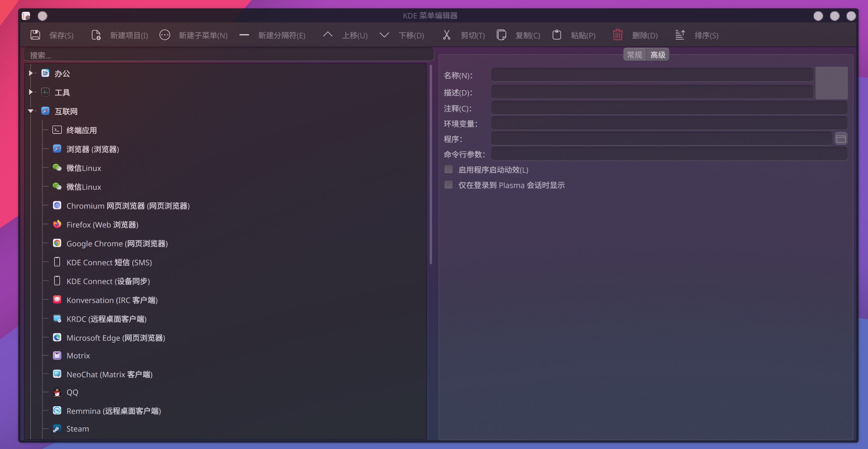Click the New Item (新建项目) icon

(x=96, y=35)
